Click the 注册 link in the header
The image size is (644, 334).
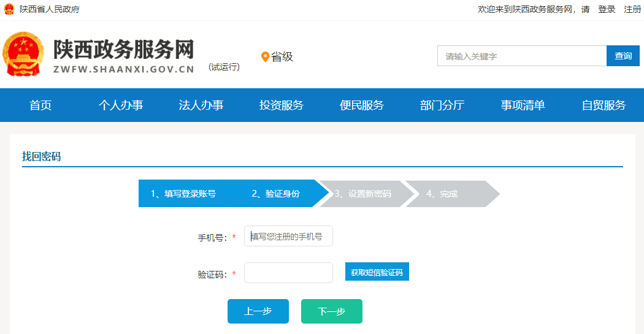coord(632,9)
